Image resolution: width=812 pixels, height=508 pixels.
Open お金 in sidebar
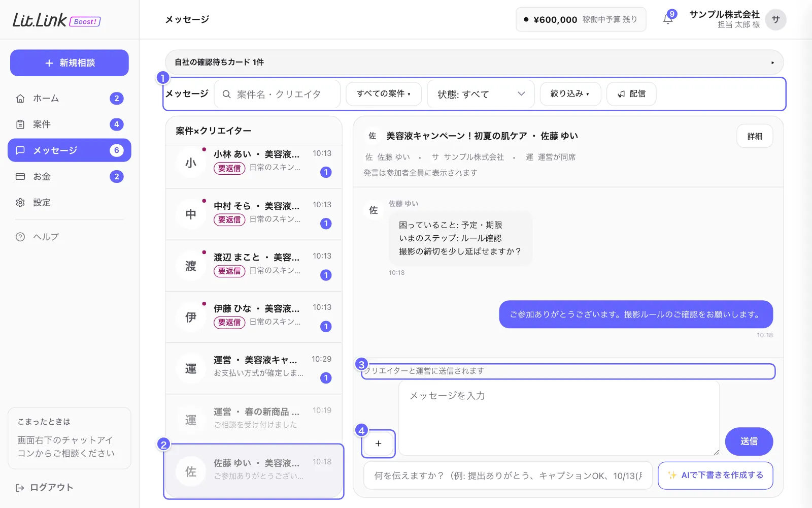tap(70, 177)
